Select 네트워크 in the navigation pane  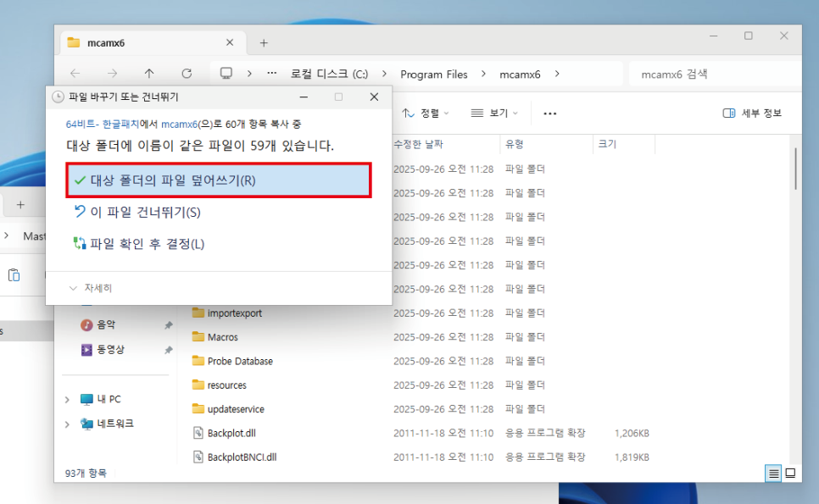(x=115, y=424)
